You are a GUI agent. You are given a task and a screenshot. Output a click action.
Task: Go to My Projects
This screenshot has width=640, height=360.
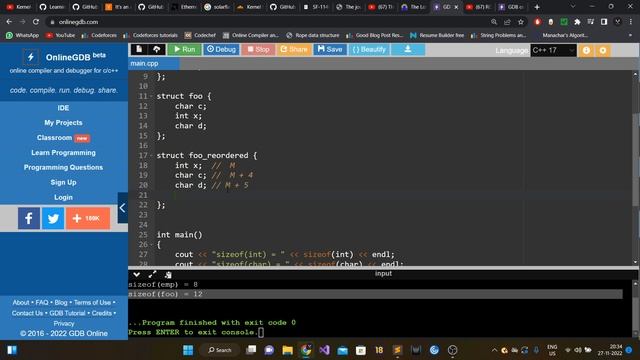click(63, 122)
